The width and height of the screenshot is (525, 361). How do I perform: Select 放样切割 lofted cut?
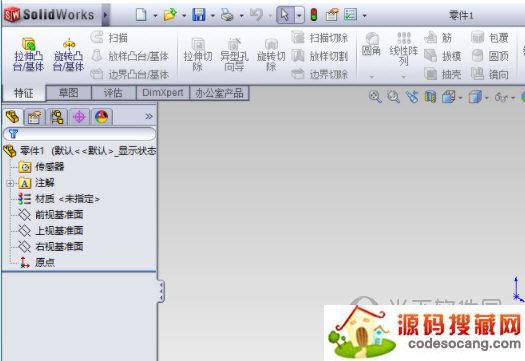point(320,56)
